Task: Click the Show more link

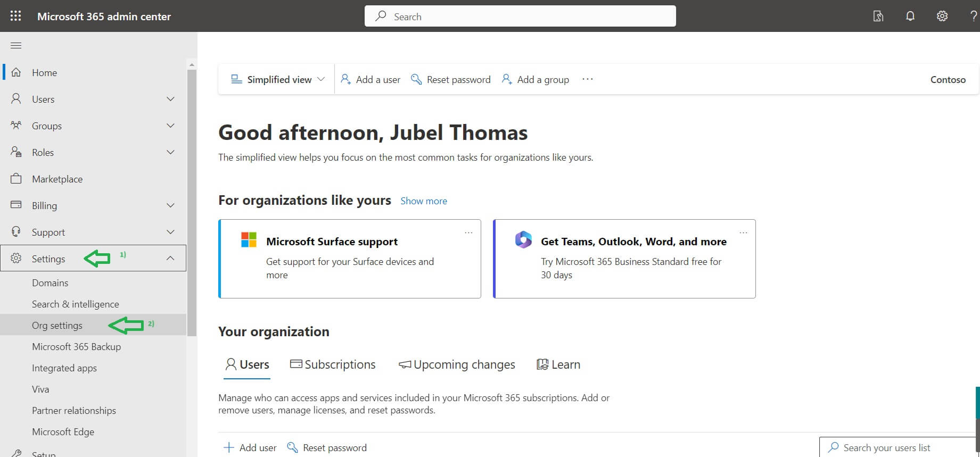Action: 424,201
